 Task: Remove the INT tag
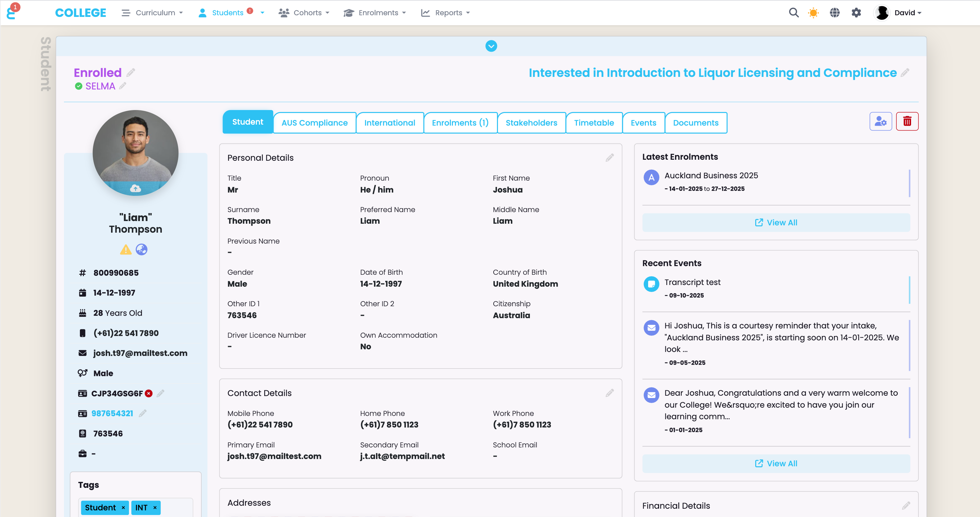tap(155, 507)
